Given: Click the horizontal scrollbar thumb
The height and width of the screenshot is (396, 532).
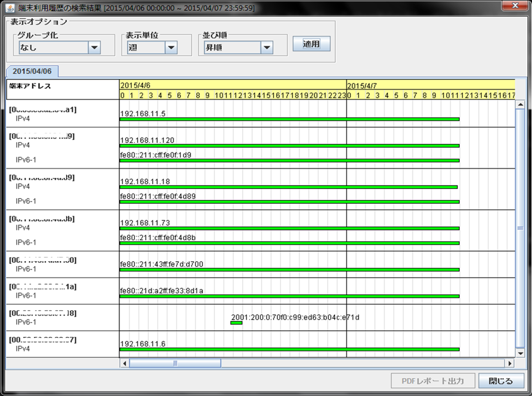Looking at the screenshot, I should coord(175,363).
